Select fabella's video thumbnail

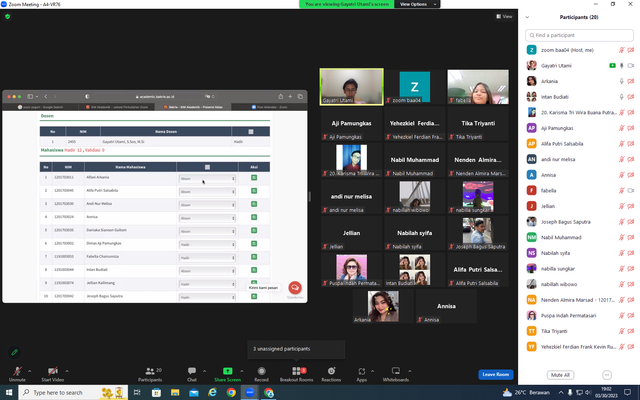tap(478, 87)
